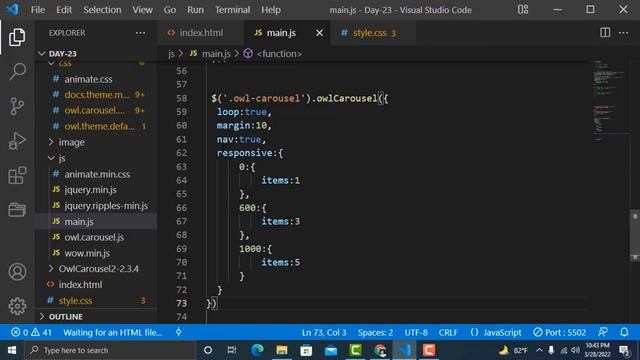Collapse the DAY-23 folder section

coord(62,53)
